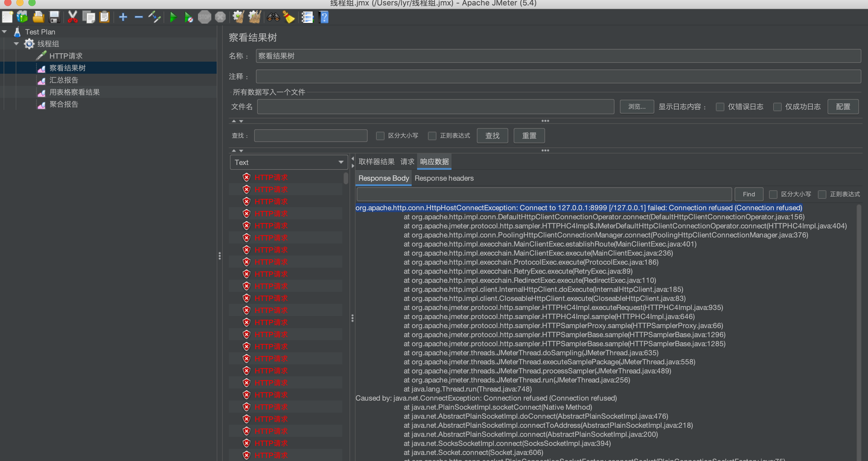Click the Paste clipboard icon
868x461 pixels.
point(104,17)
